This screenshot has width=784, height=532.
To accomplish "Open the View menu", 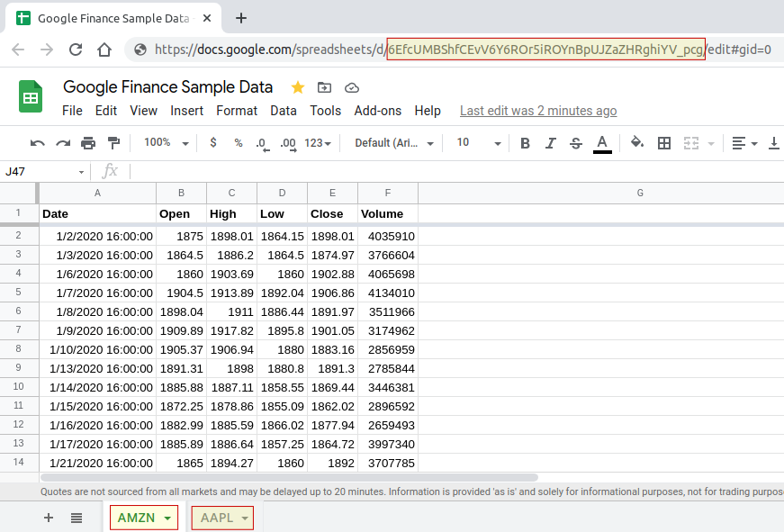I will (x=143, y=111).
